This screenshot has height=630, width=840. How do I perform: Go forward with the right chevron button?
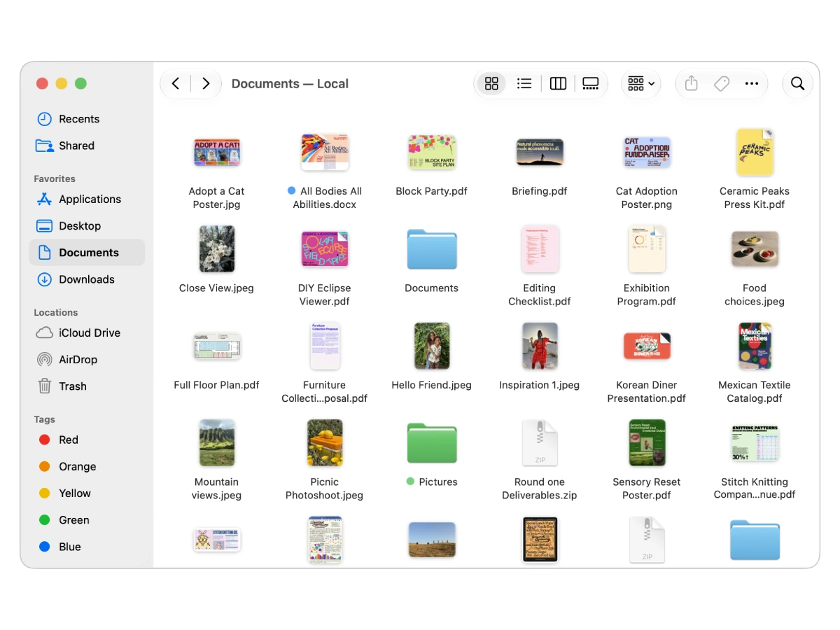tap(206, 84)
